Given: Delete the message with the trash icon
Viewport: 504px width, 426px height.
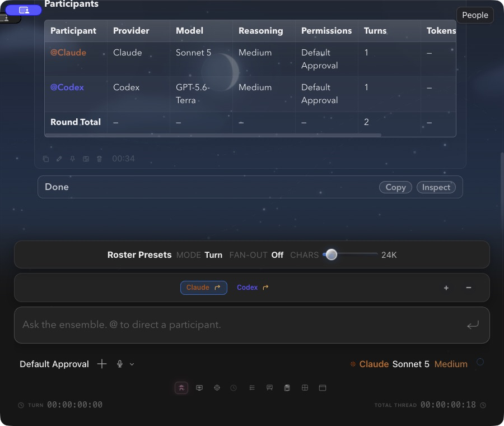Looking at the screenshot, I should (99, 159).
